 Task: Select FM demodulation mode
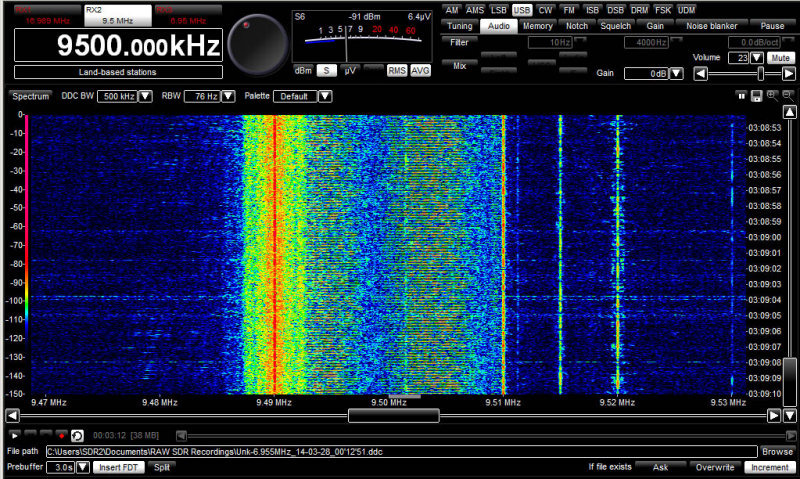[x=568, y=10]
